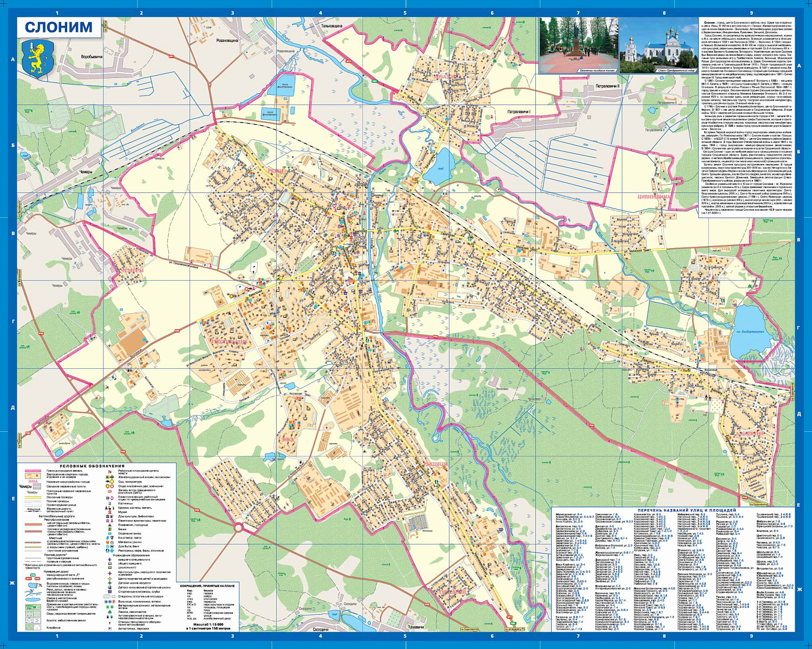Click the Петралевичи II village label
The height and width of the screenshot is (649, 812).
(x=607, y=86)
